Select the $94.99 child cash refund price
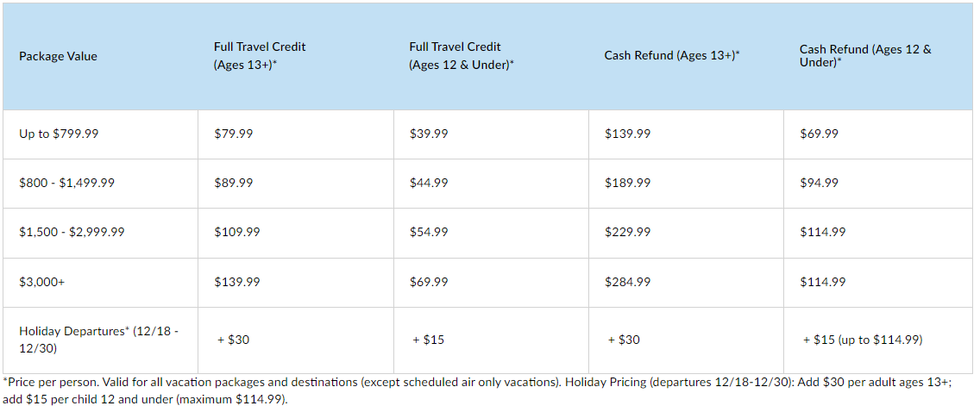The height and width of the screenshot is (412, 980). 820,184
